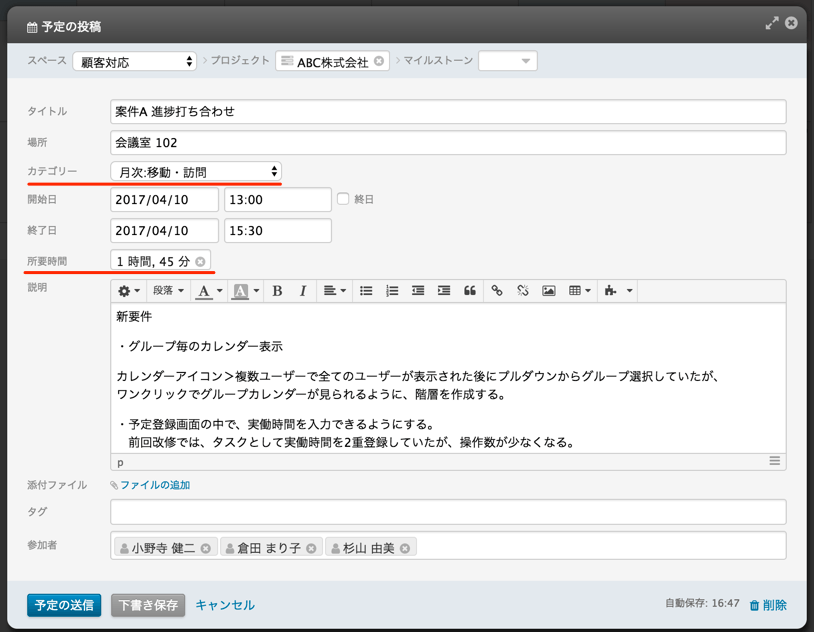
Task: Click the 開始日 date field
Action: [164, 200]
